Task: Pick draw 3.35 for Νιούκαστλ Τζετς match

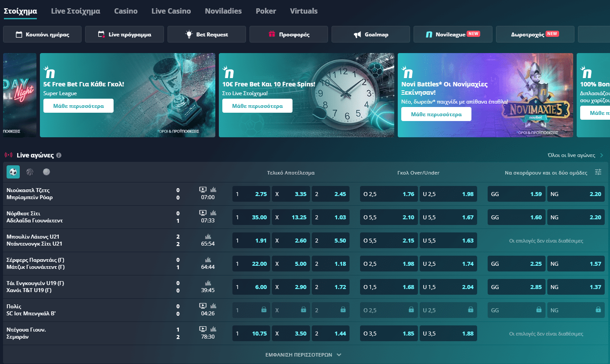Action: click(291, 194)
